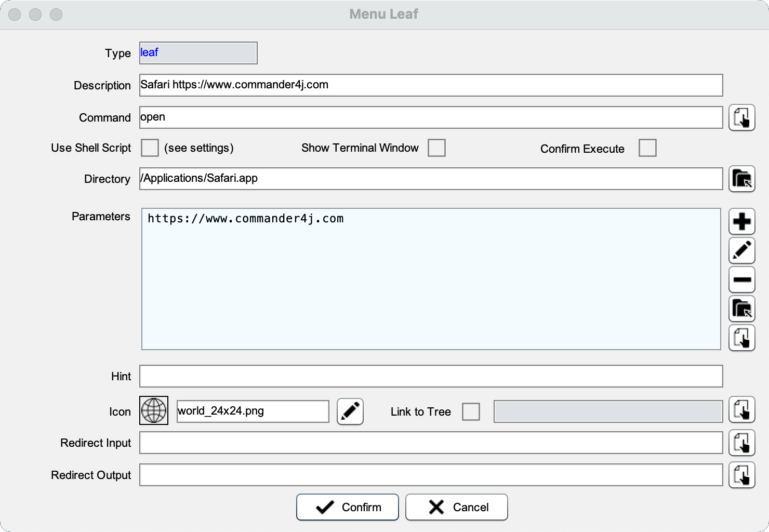Edit the icon with pencil button
The image size is (769, 532).
point(350,411)
